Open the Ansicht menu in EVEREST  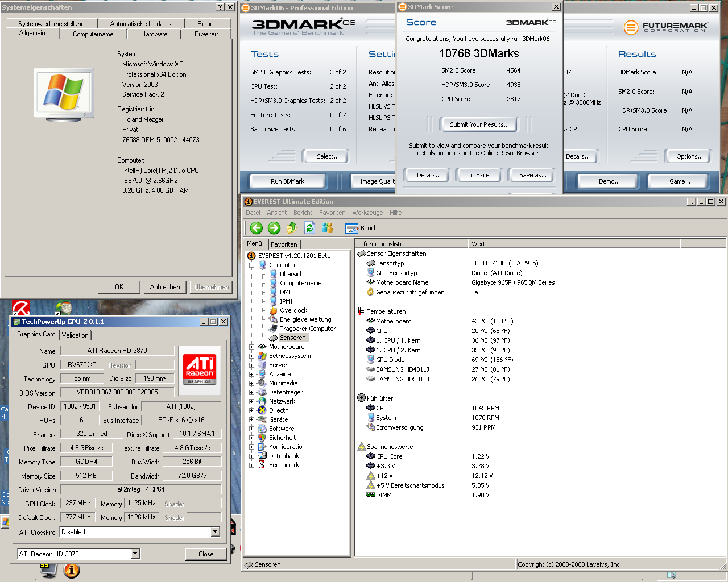click(x=277, y=213)
